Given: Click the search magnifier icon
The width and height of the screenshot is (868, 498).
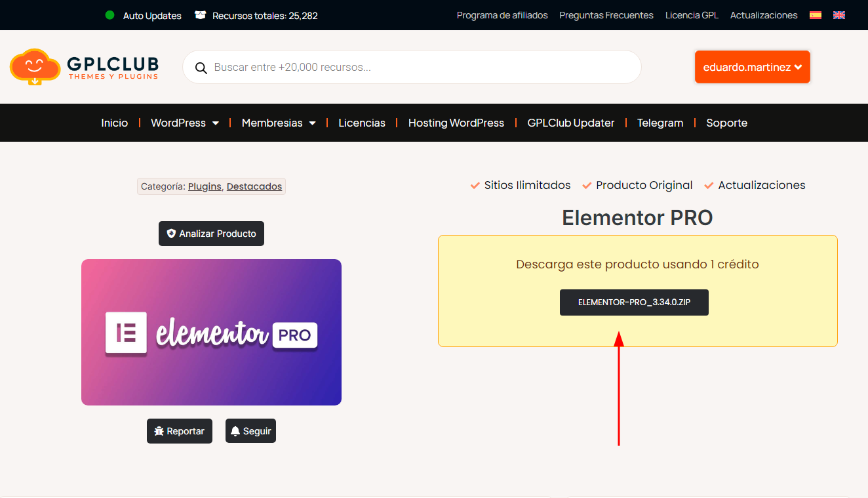Looking at the screenshot, I should click(201, 68).
